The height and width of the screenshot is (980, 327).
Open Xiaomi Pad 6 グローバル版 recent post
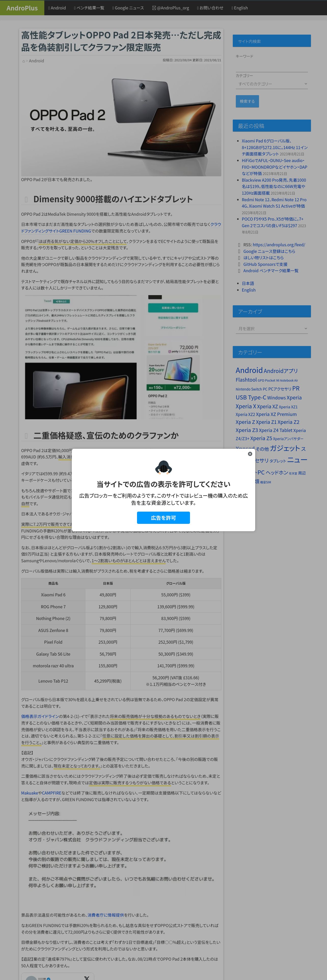(x=275, y=147)
